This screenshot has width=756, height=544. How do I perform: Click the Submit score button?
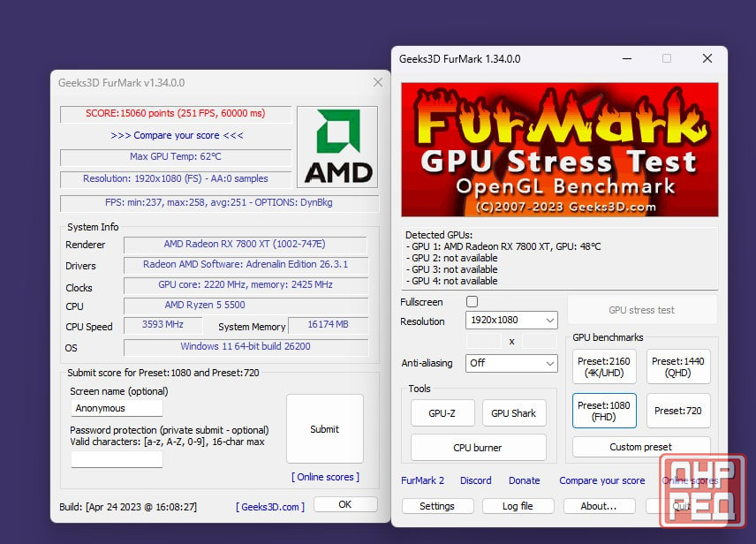[x=324, y=429]
